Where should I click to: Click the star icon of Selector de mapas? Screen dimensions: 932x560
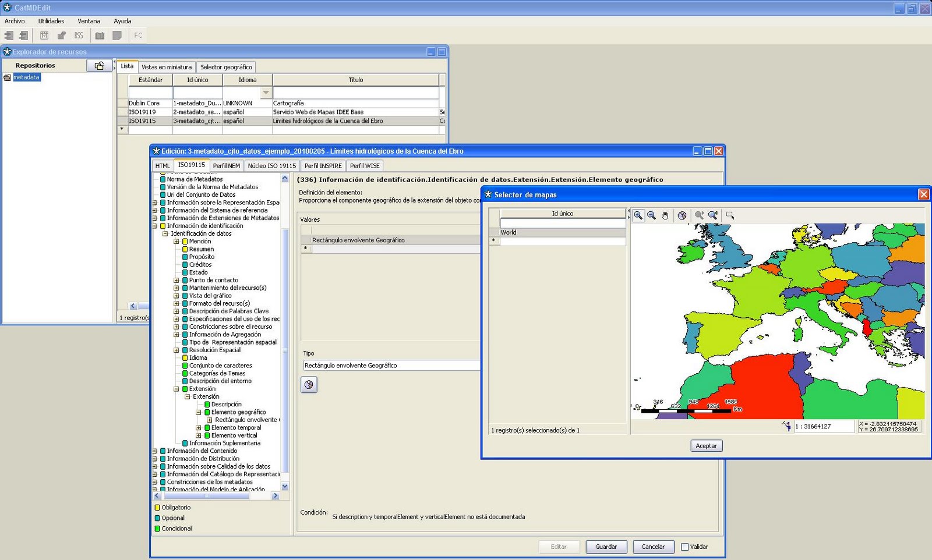tap(488, 194)
